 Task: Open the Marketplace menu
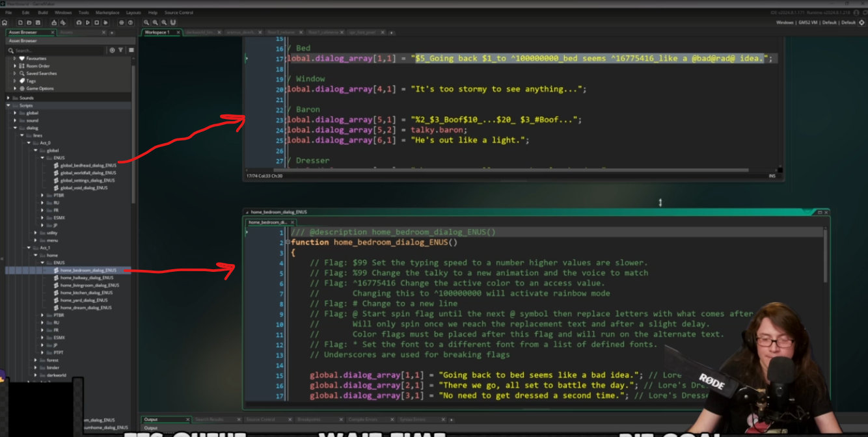tap(107, 12)
